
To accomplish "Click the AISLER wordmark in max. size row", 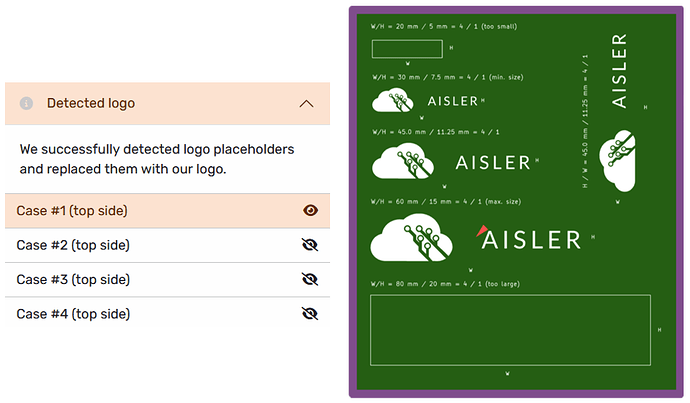I will pyautogui.click(x=531, y=240).
